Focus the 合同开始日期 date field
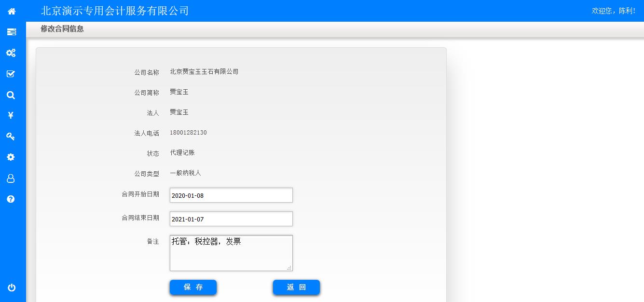The image size is (644, 302). [231, 195]
